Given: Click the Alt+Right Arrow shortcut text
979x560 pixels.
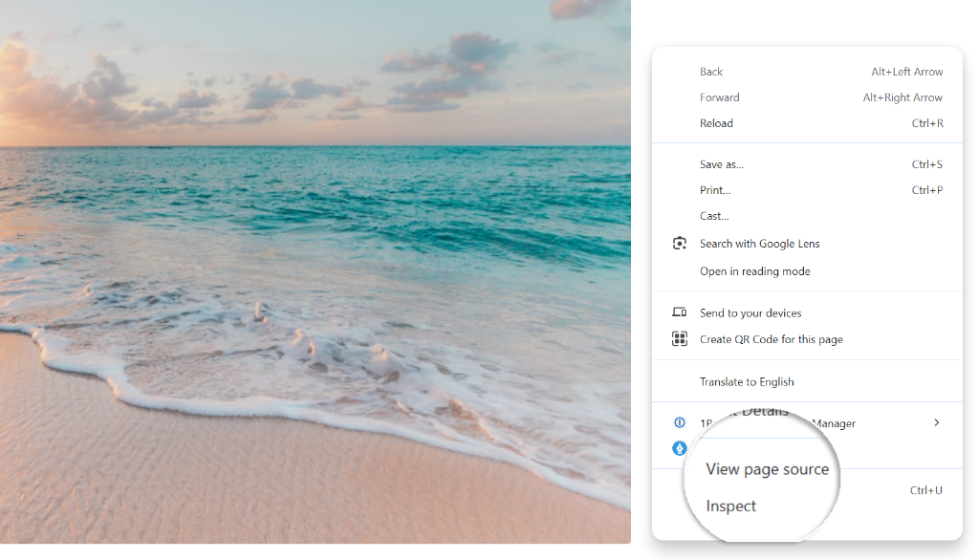Looking at the screenshot, I should pos(903,97).
